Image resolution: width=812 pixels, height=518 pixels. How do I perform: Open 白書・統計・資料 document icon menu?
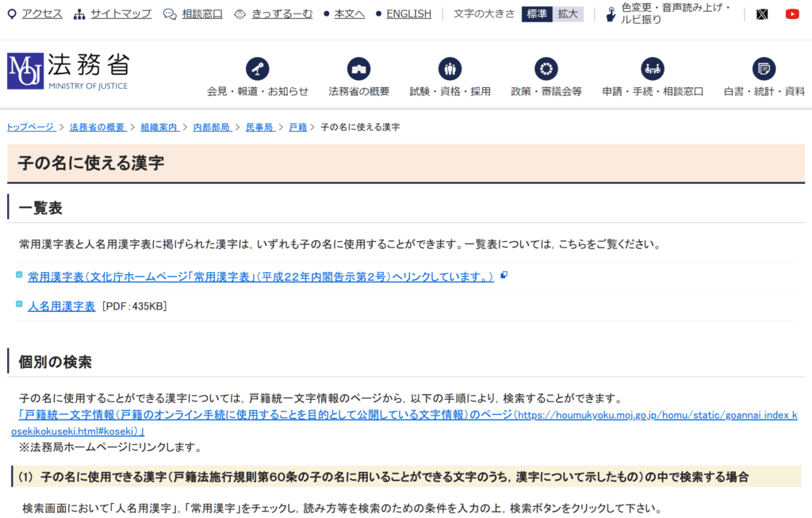coord(764,69)
